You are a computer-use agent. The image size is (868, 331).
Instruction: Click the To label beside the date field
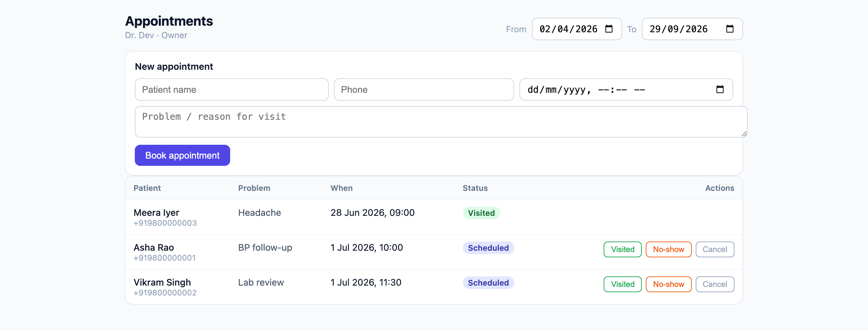632,29
